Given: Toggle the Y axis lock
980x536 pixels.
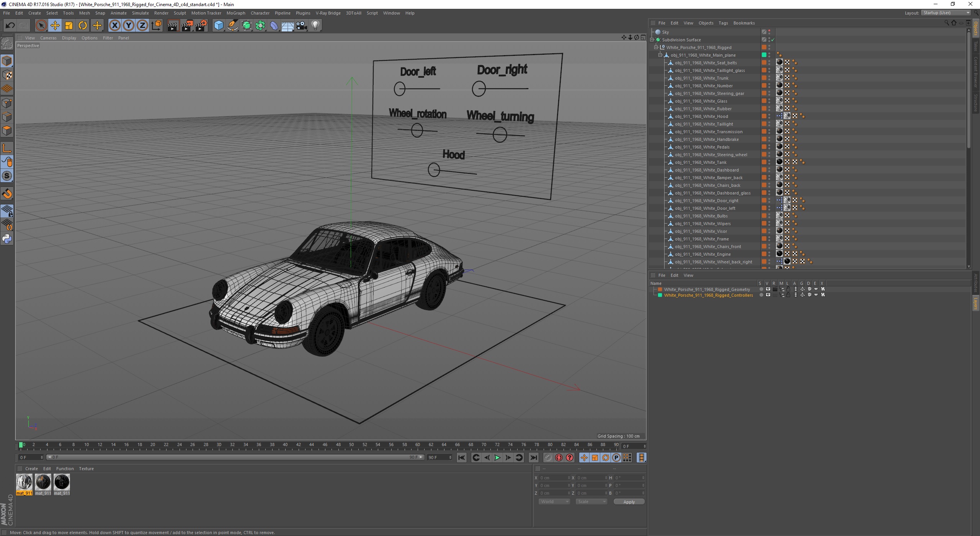Looking at the screenshot, I should click(129, 26).
